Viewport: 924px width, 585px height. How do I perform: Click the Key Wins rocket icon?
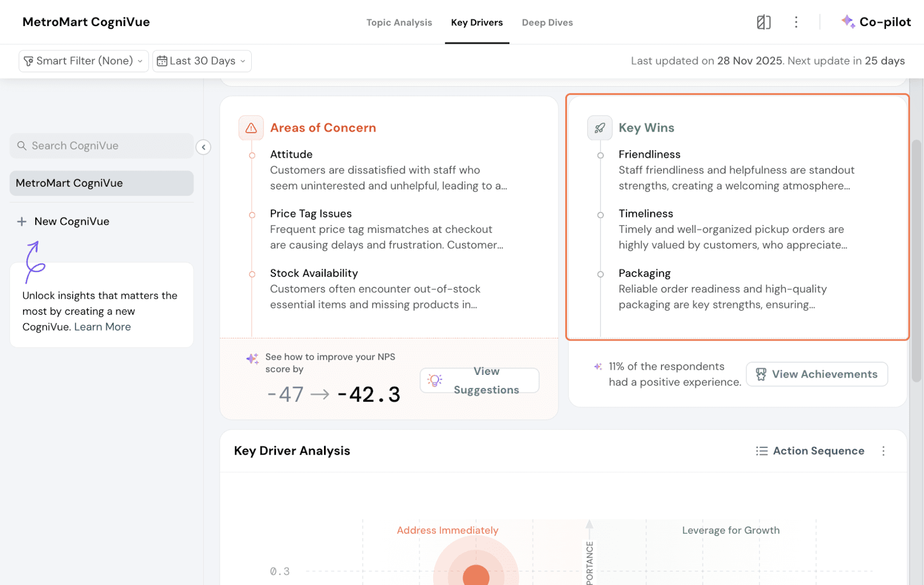click(x=599, y=128)
